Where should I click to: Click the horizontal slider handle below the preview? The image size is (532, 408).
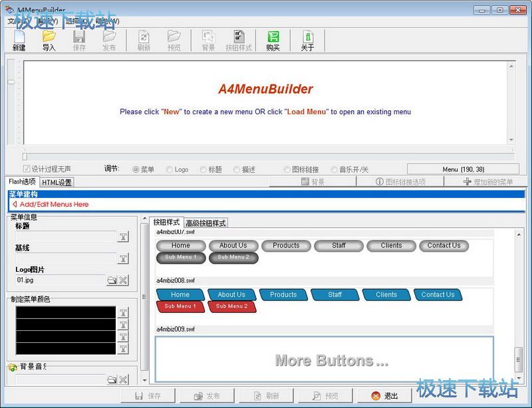(25, 156)
